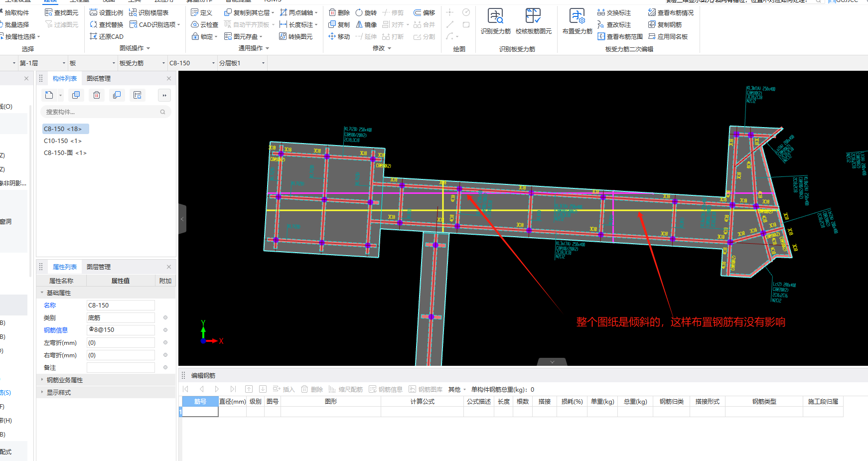Screen dimensions: 868x461
Task: Toggle the 附加 circle for 右弯折 row
Action: click(165, 355)
